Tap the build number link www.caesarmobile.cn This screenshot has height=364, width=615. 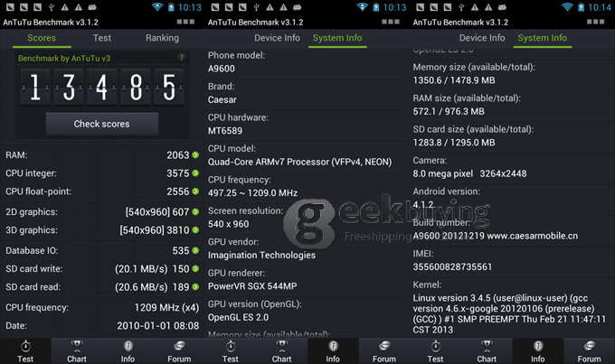[533, 236]
